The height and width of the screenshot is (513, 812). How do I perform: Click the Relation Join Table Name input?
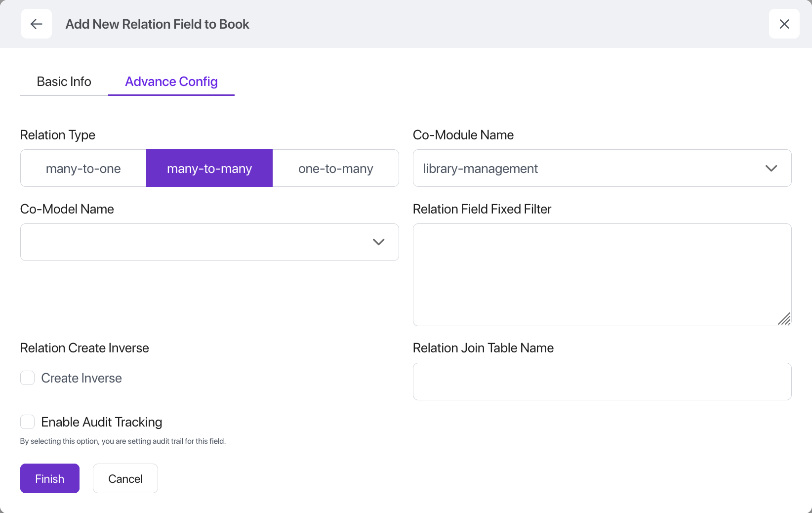602,382
